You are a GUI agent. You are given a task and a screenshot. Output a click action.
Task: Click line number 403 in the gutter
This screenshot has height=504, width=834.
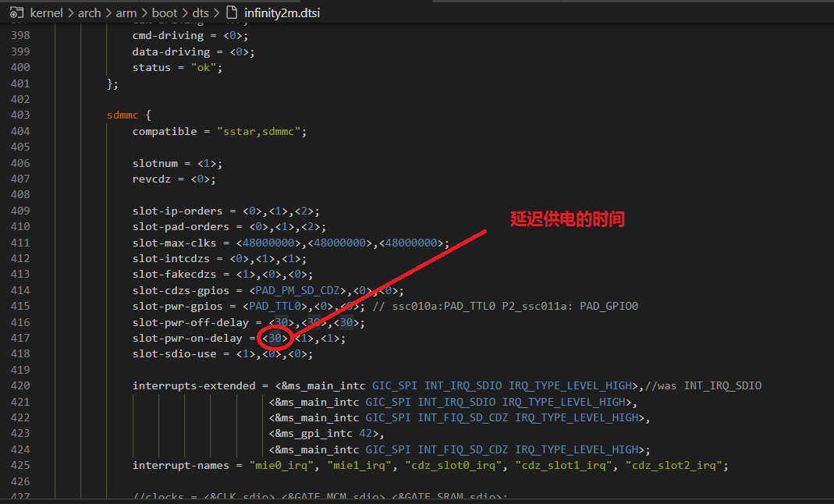pos(20,115)
